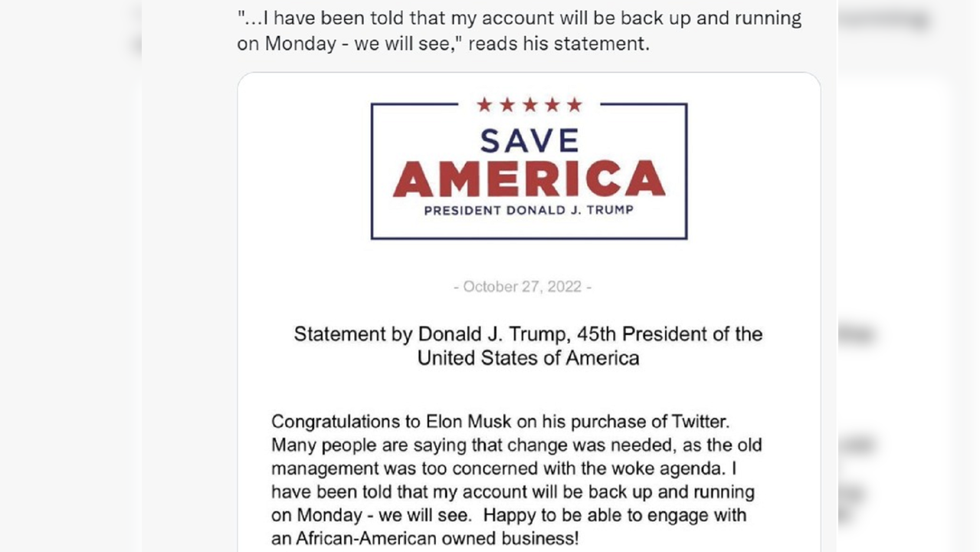980x552 pixels.
Task: Click the October 27, 2022 date
Action: [523, 287]
